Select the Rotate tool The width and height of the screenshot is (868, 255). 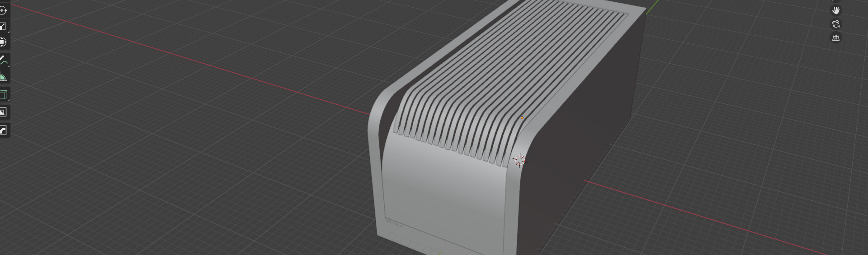click(x=3, y=10)
